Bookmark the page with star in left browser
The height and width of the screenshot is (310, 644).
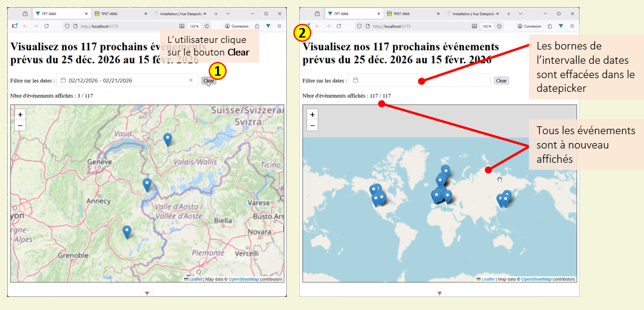coord(207,26)
